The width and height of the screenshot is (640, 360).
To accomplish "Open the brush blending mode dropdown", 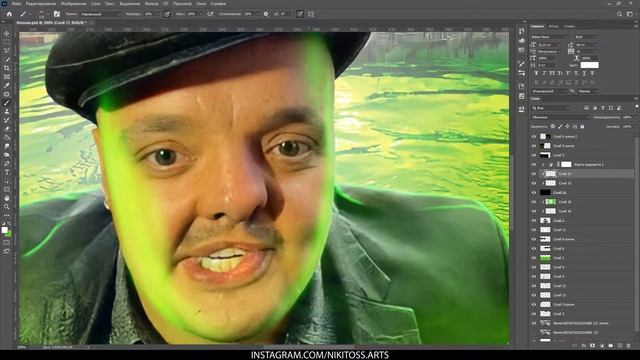I will point(100,14).
